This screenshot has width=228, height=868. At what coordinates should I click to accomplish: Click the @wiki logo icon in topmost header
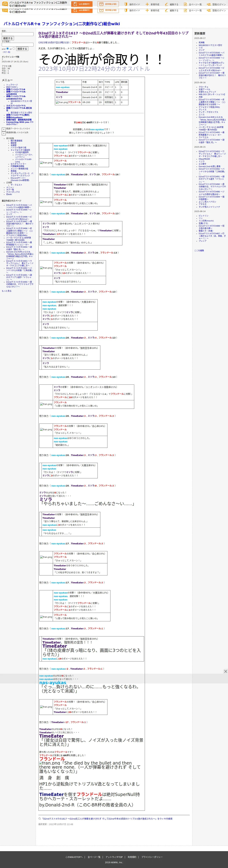pos(5,4)
